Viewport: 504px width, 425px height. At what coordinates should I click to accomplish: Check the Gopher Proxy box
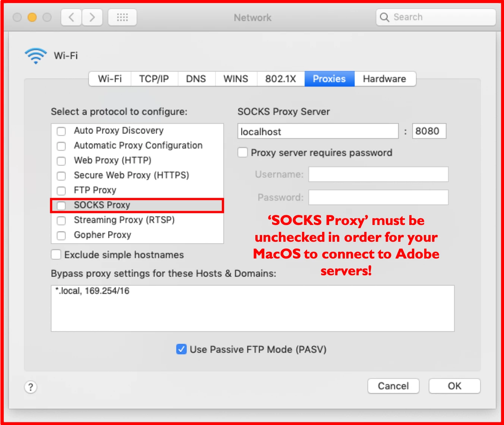(61, 235)
